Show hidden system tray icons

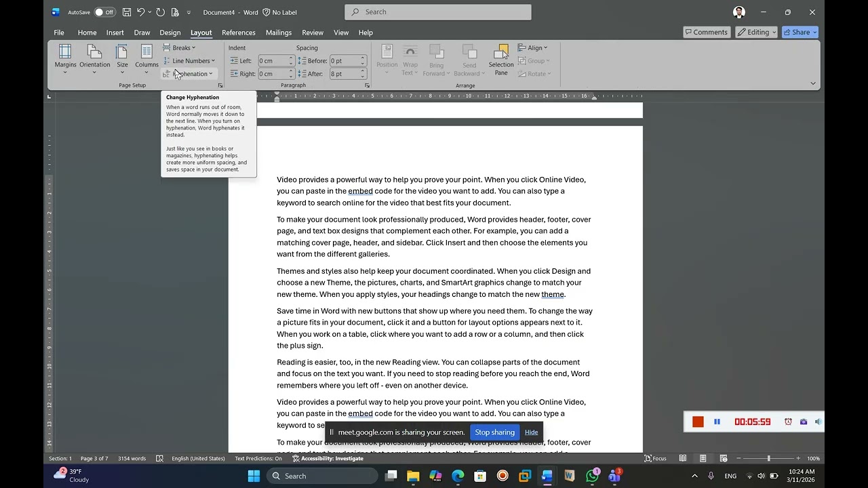694,476
